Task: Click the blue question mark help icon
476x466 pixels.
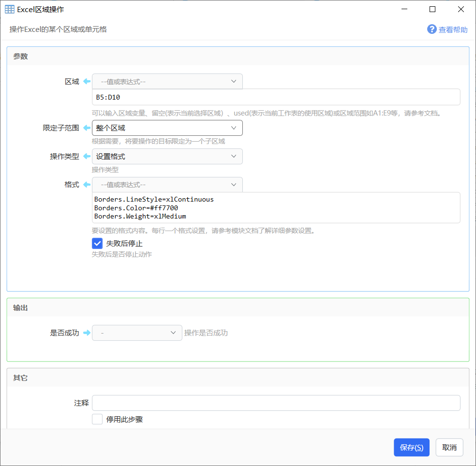Action: (431, 29)
